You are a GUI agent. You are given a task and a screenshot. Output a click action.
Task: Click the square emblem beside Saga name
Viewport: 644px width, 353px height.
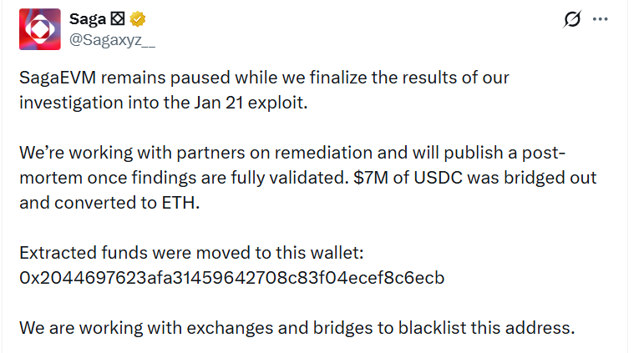click(110, 19)
